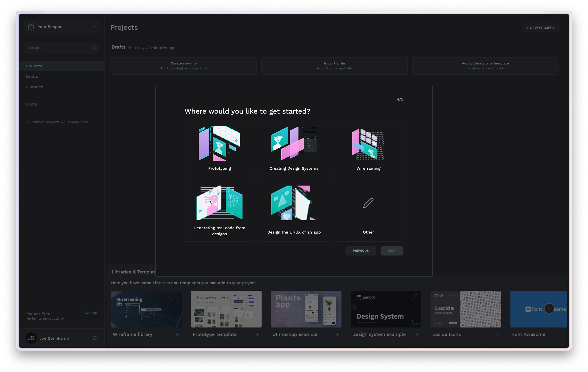The width and height of the screenshot is (588, 372).
Task: Open the comments icon beside Joe Steinkamp
Action: click(95, 338)
